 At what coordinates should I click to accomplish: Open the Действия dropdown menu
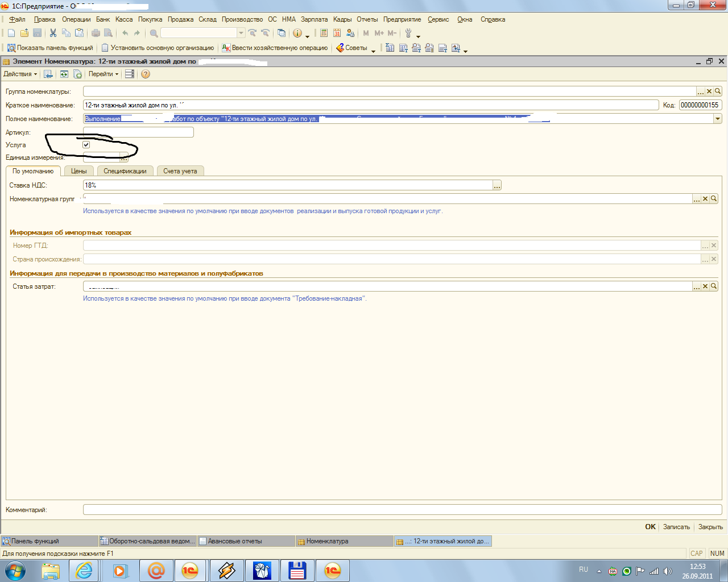point(20,74)
